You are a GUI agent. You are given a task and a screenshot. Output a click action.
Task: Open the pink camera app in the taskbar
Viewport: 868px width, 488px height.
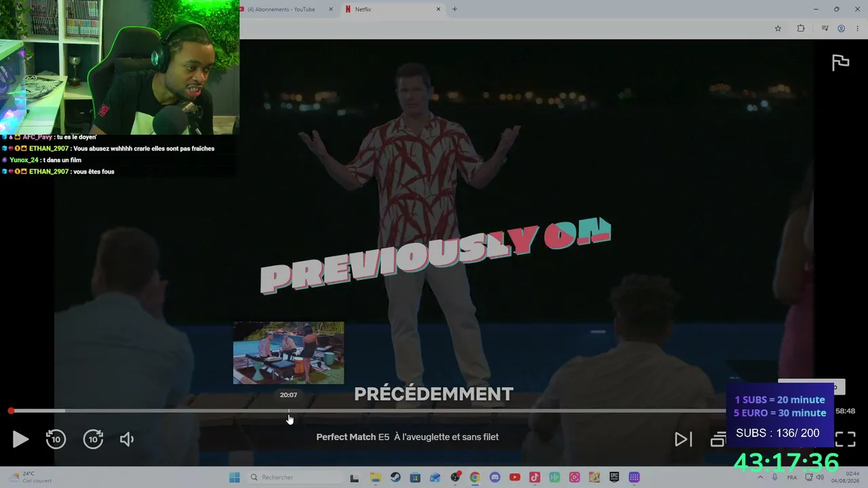574,477
